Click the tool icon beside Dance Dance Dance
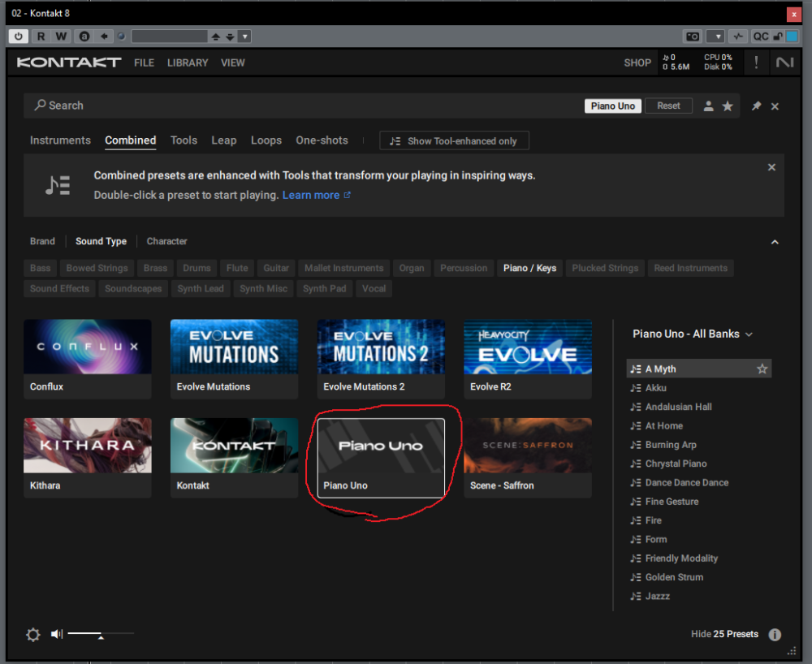The width and height of the screenshot is (812, 664). [636, 483]
